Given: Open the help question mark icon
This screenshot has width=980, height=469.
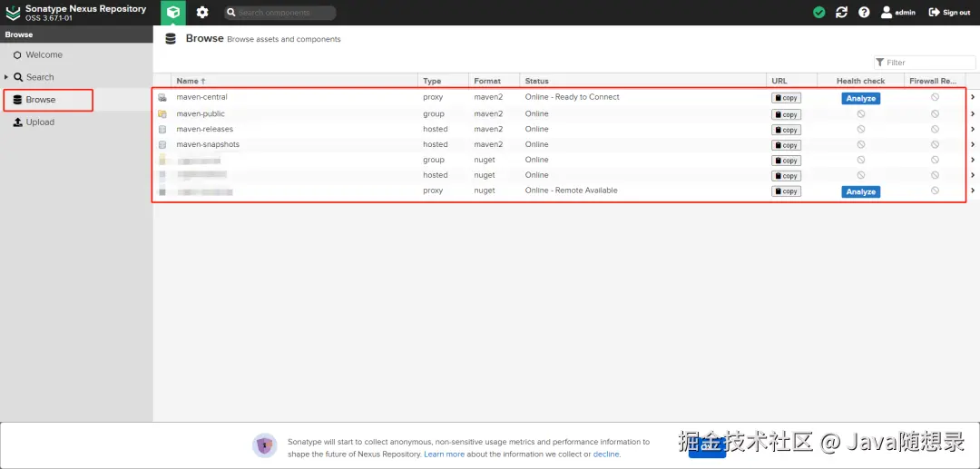Looking at the screenshot, I should coord(864,13).
